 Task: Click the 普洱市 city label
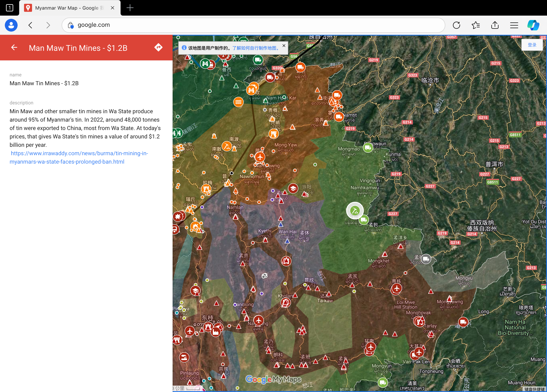[x=494, y=164]
